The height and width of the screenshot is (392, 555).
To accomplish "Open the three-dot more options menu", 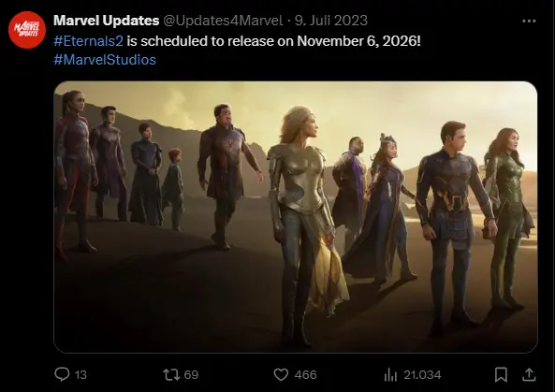I will pyautogui.click(x=529, y=22).
